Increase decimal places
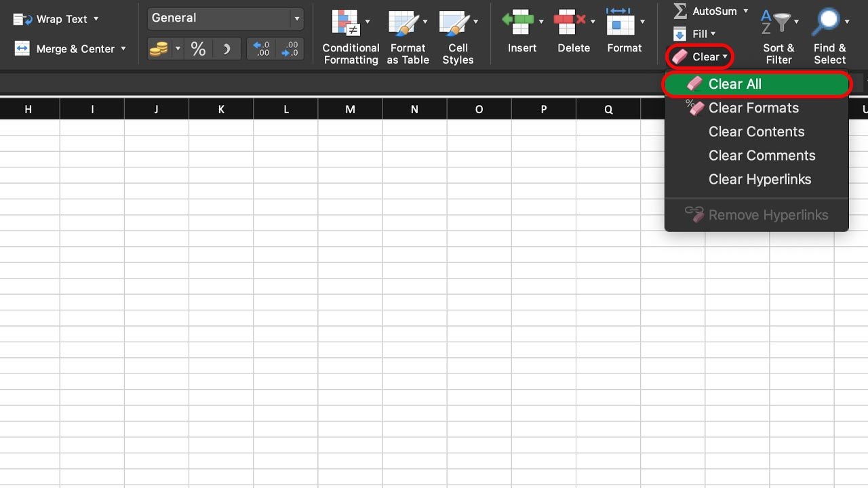 tap(261, 49)
